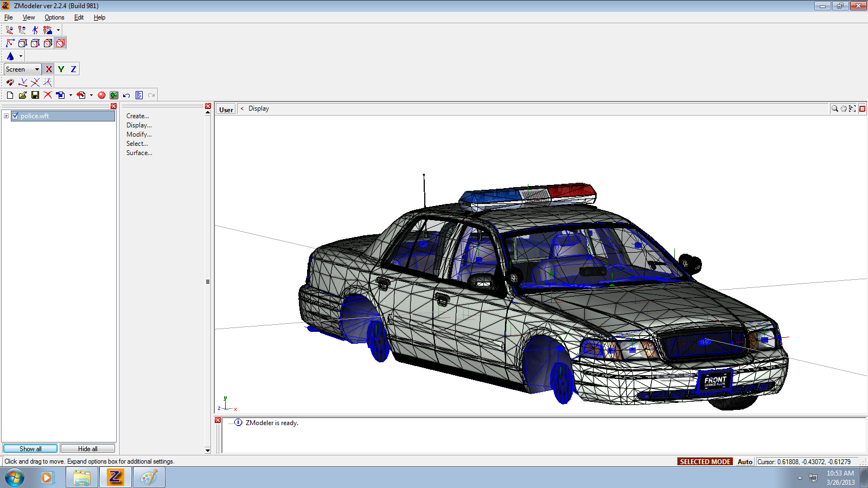This screenshot has width=868, height=488.
Task: Expand the police.wft tree node
Action: click(6, 116)
